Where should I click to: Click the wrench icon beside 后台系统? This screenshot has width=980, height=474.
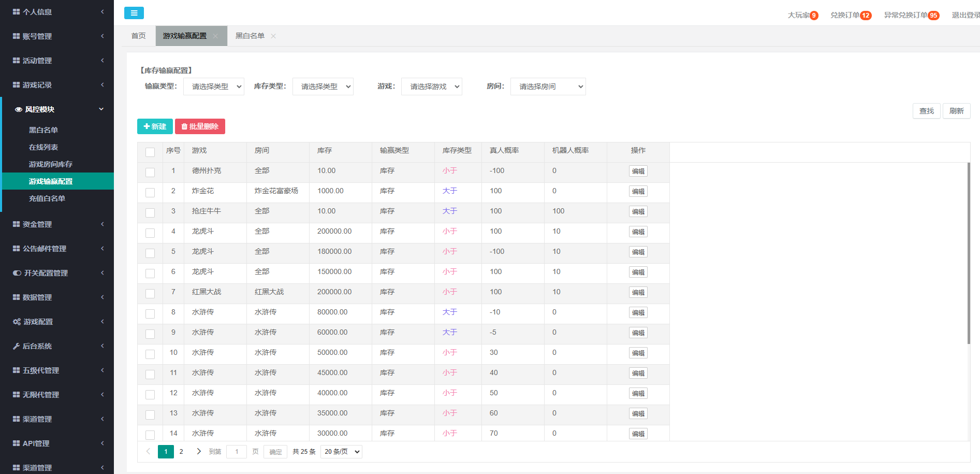pos(17,346)
